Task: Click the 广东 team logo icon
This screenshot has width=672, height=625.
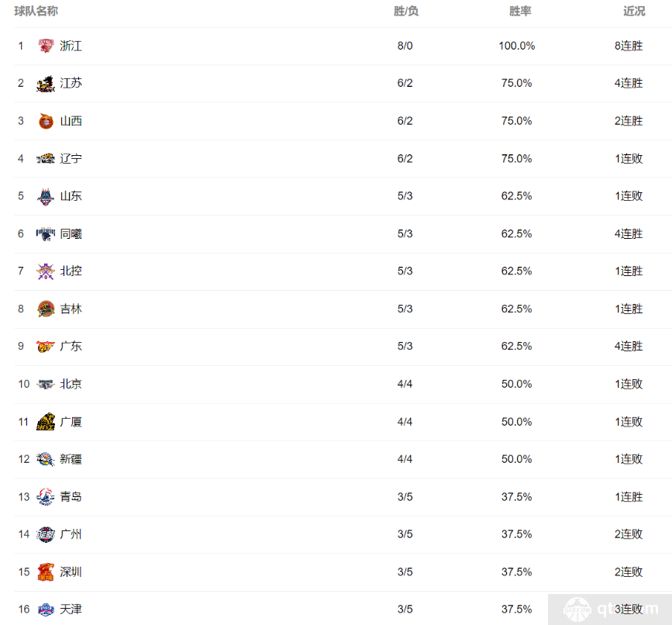Action: click(x=46, y=346)
